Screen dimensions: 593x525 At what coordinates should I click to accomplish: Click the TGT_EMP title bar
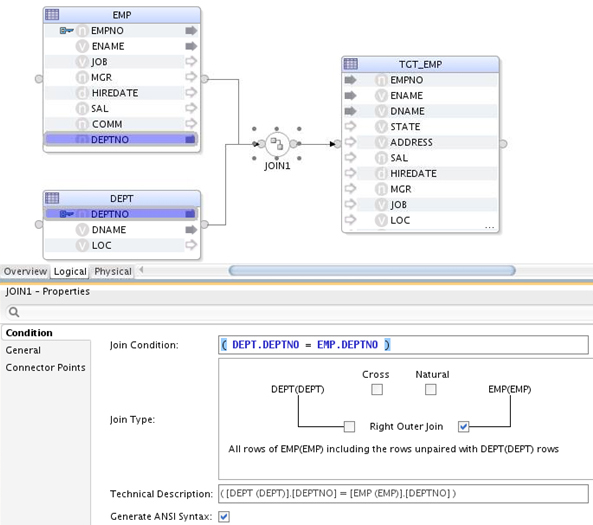421,64
